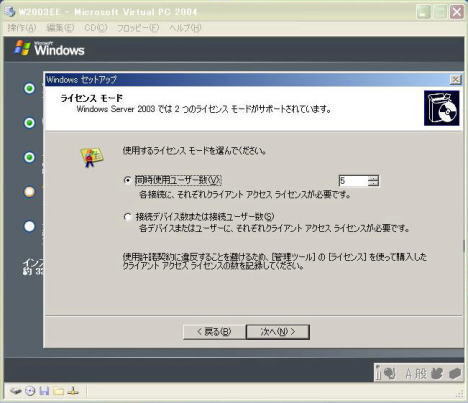Click the 次へ(N) next button

(278, 332)
